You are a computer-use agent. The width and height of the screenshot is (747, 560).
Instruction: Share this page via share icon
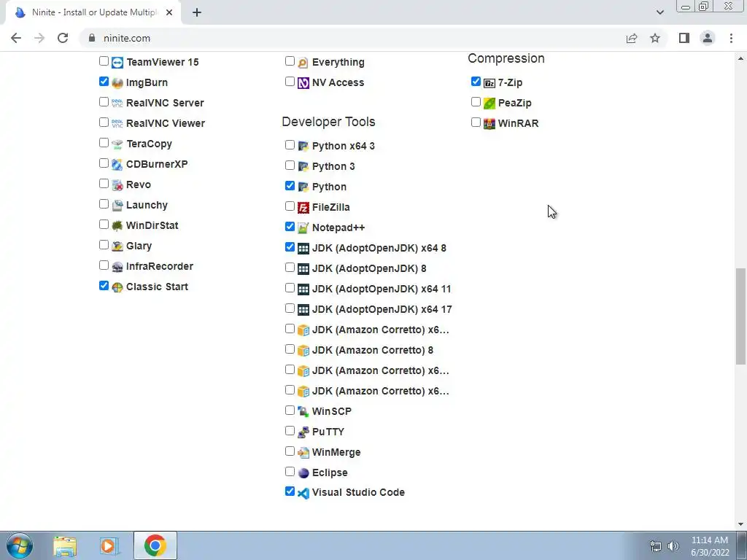pyautogui.click(x=632, y=38)
